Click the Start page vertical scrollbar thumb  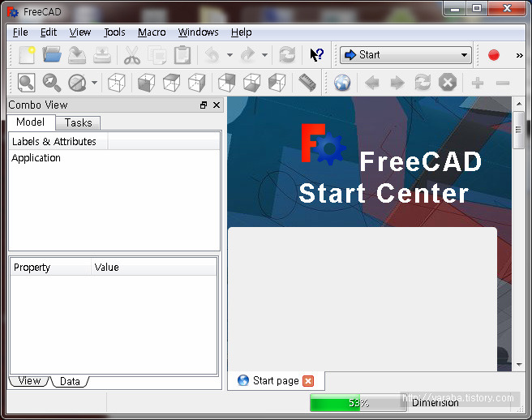(x=519, y=130)
